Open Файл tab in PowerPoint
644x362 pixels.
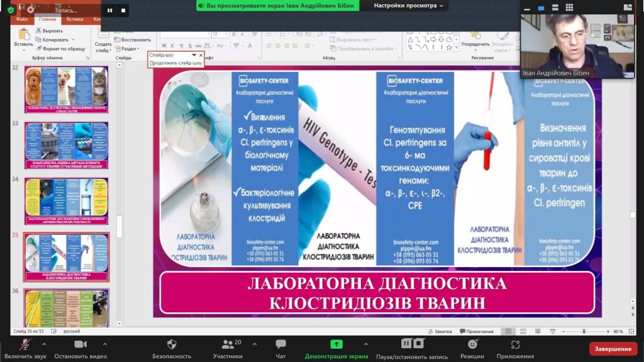tap(22, 19)
